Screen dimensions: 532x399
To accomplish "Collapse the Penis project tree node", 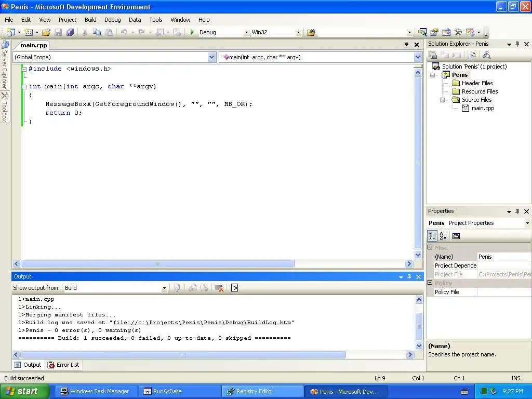I will (433, 75).
